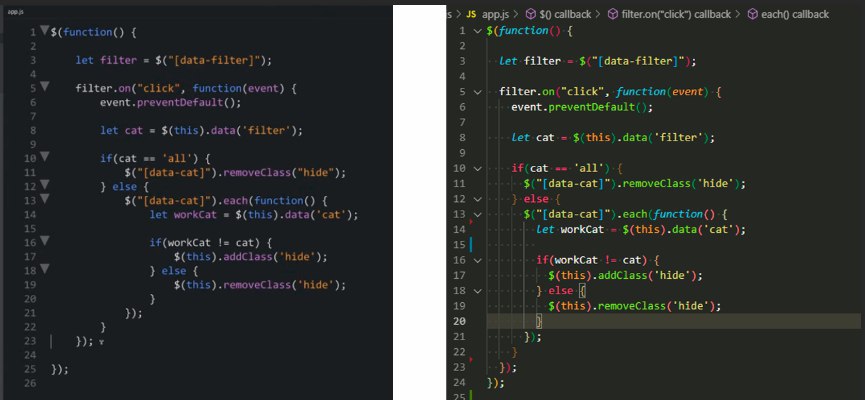Place cursor on highlighted line 20 closing brace
The height and width of the screenshot is (400, 865).
coord(539,321)
